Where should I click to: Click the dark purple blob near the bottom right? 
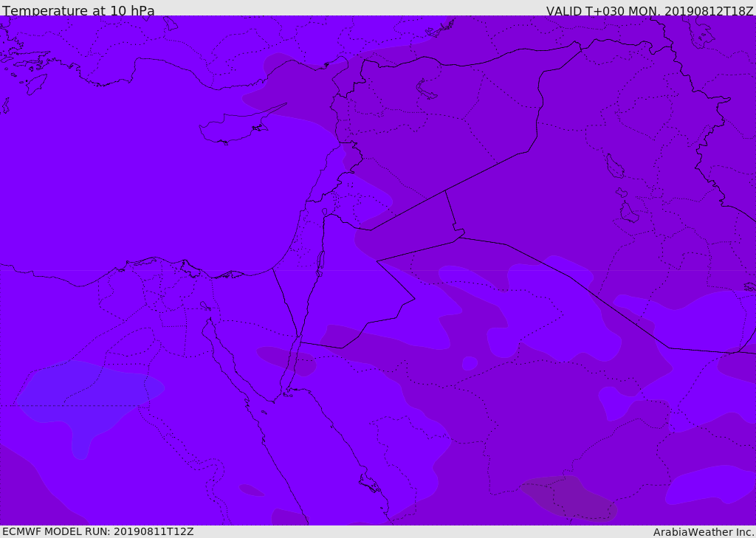click(x=569, y=498)
